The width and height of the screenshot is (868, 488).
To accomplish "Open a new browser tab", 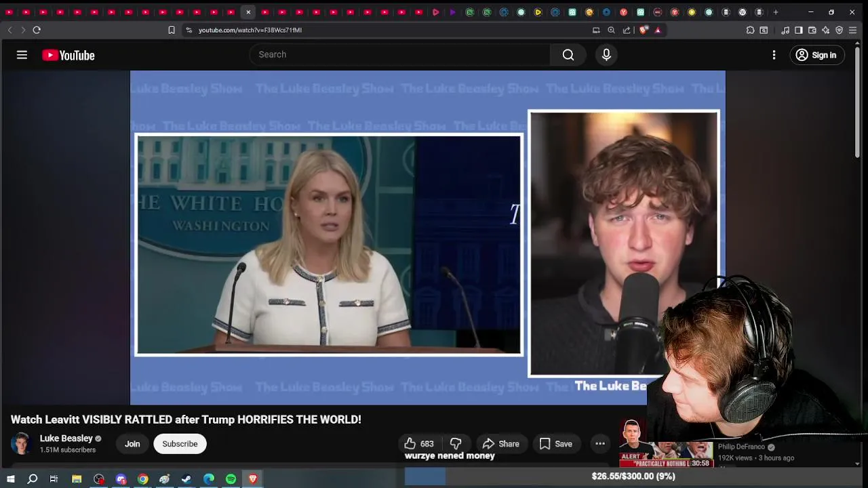I will (x=776, y=12).
